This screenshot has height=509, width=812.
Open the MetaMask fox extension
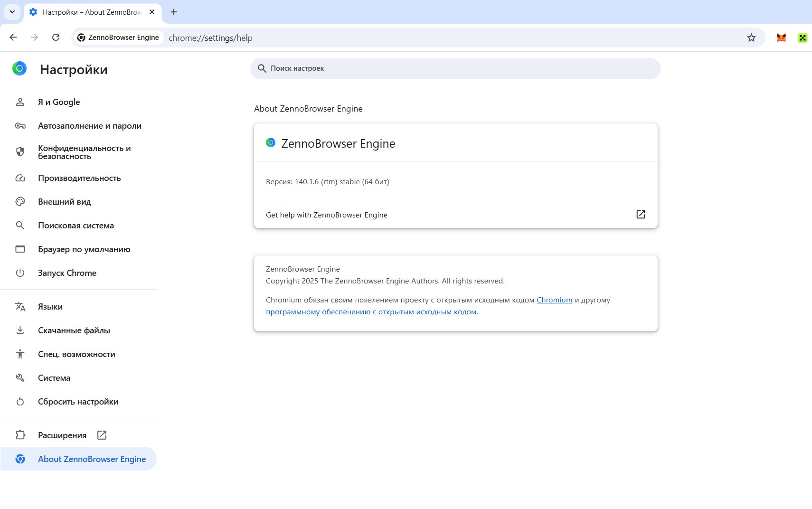click(x=781, y=38)
